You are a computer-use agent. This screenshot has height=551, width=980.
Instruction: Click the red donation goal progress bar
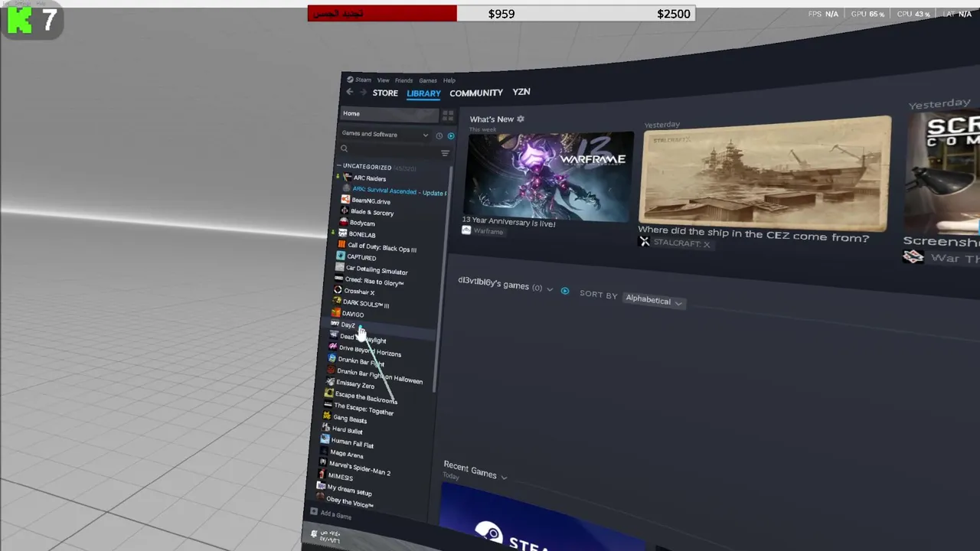pos(382,14)
